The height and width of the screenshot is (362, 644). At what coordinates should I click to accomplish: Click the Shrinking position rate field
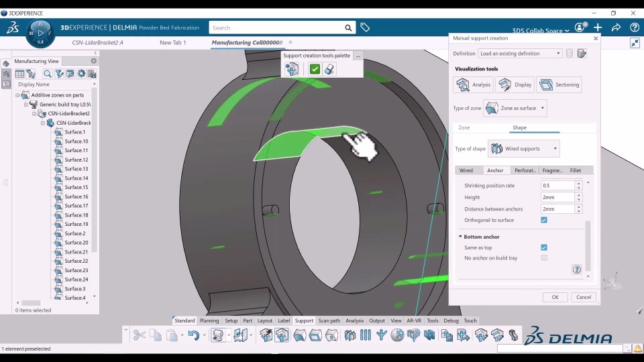(x=557, y=186)
